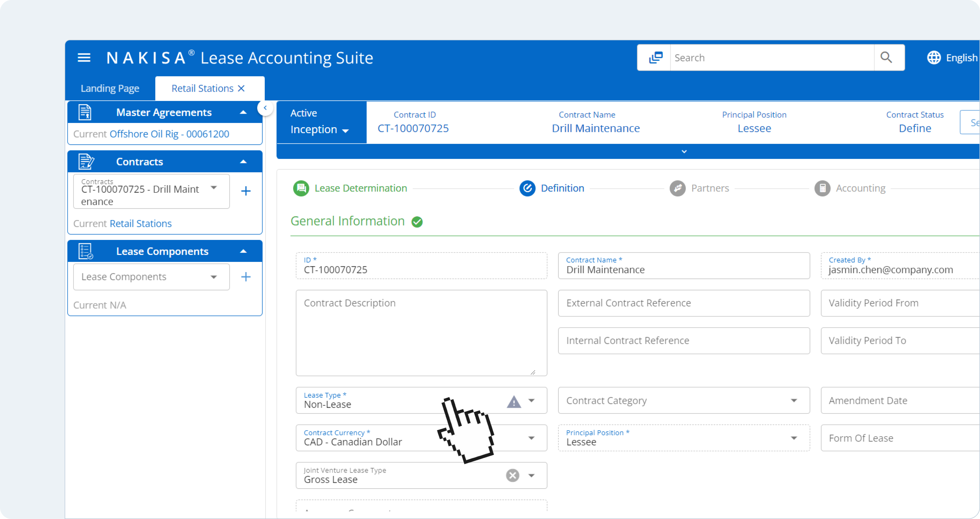This screenshot has width=980, height=519.
Task: Click the Partners step handshake icon
Action: click(x=678, y=188)
